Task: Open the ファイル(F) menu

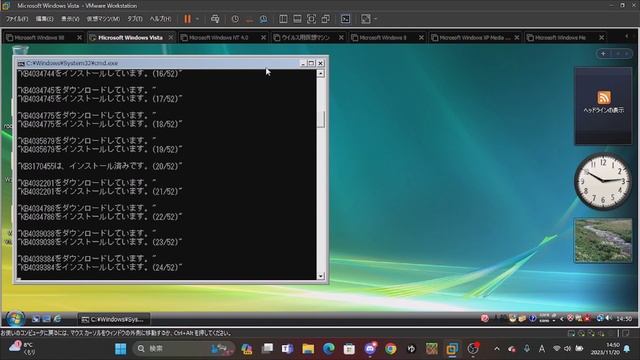Action: pos(17,19)
